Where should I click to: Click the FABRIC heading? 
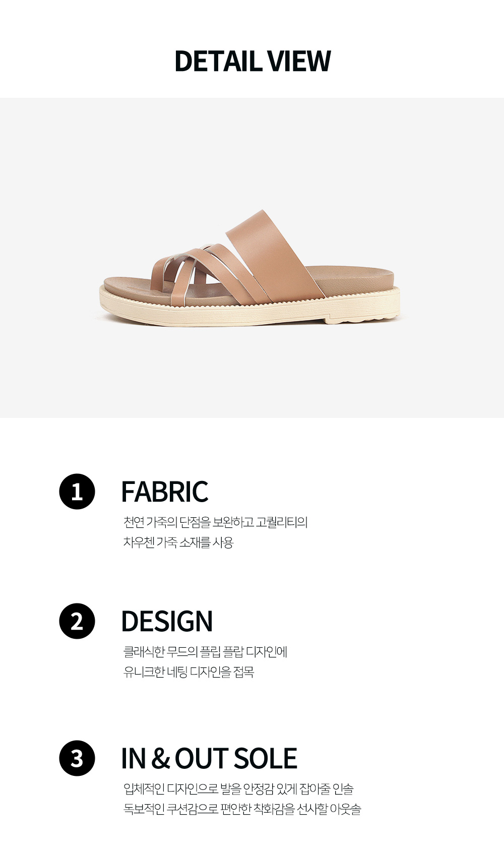[x=165, y=492]
